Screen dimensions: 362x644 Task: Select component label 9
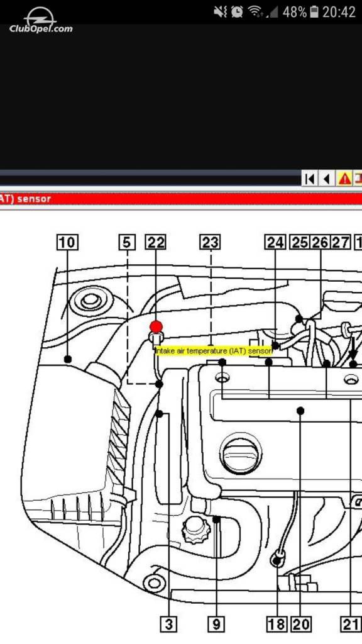click(216, 625)
